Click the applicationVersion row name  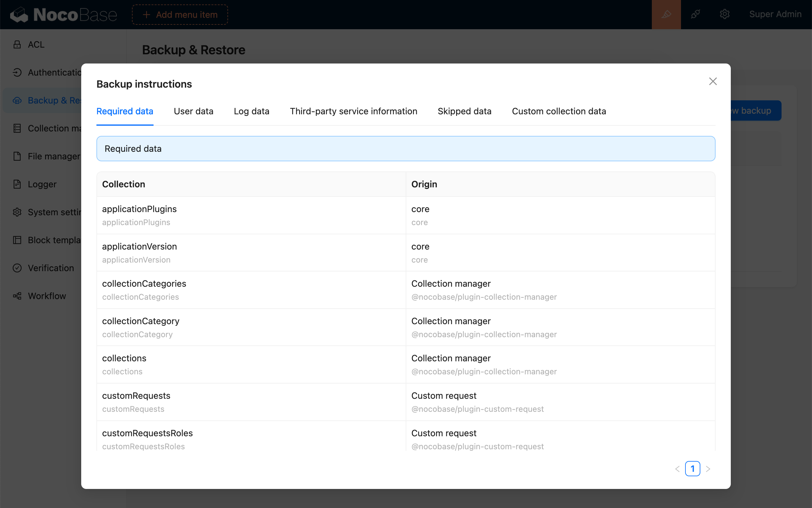pos(139,246)
